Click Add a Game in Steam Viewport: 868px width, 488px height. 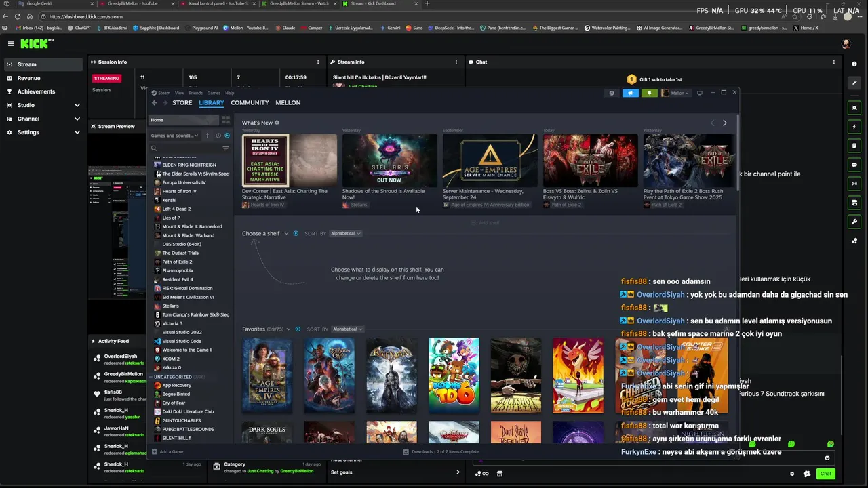tap(167, 451)
